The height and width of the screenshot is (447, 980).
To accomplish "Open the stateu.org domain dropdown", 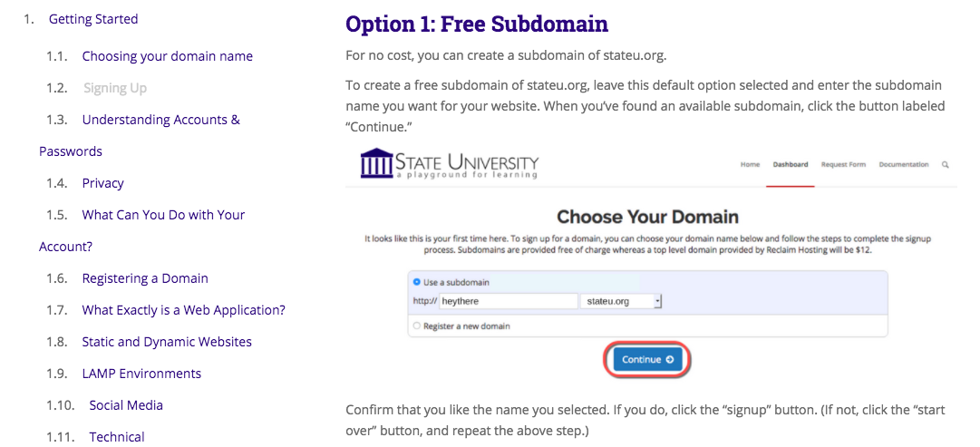I will (x=621, y=301).
